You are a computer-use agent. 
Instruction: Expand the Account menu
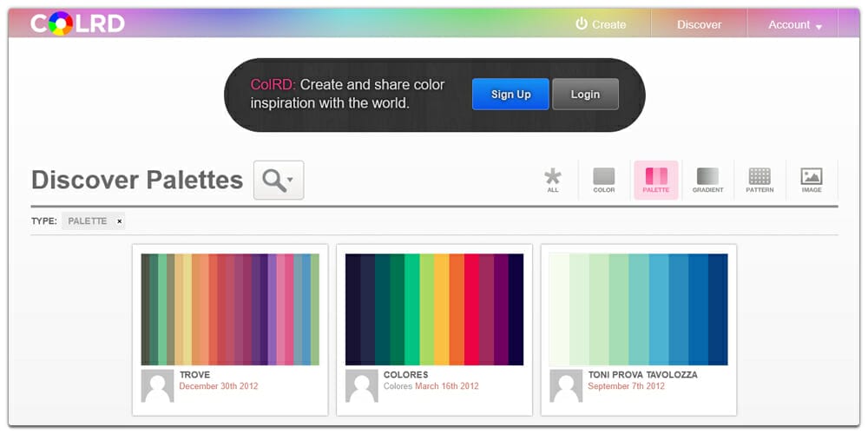point(794,24)
